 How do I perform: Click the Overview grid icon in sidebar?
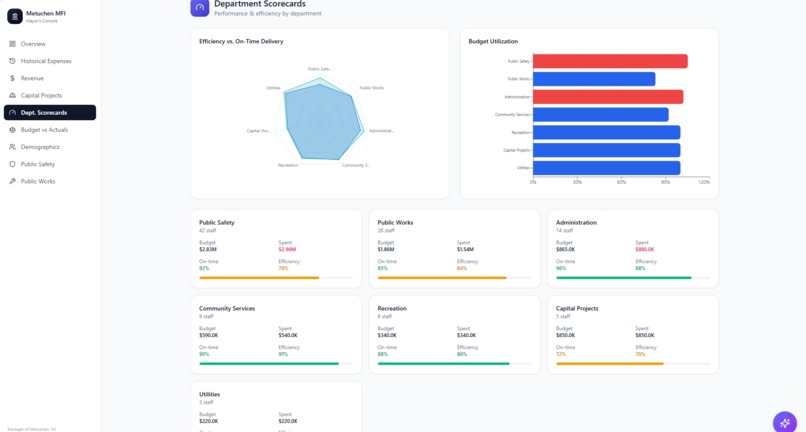(12, 44)
